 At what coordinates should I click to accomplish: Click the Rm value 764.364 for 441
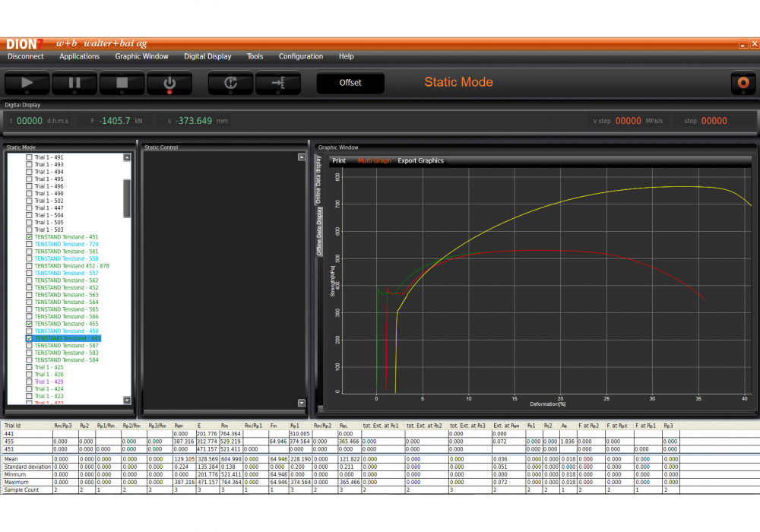pyautogui.click(x=231, y=434)
